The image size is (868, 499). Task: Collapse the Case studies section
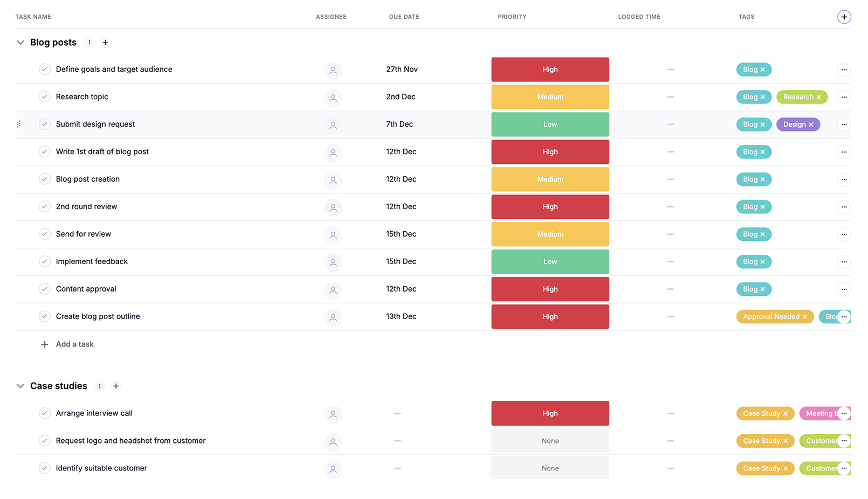(x=20, y=386)
